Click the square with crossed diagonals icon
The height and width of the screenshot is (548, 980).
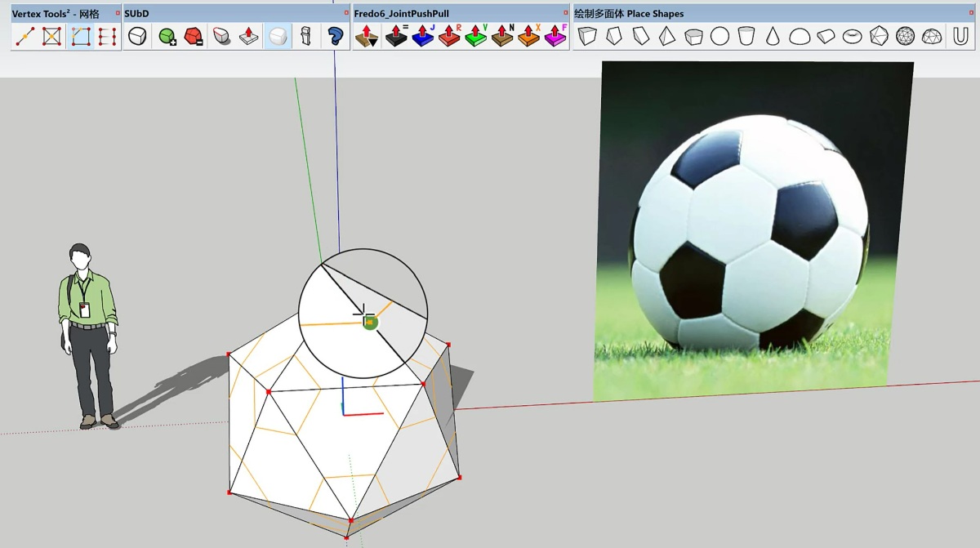[x=52, y=36]
